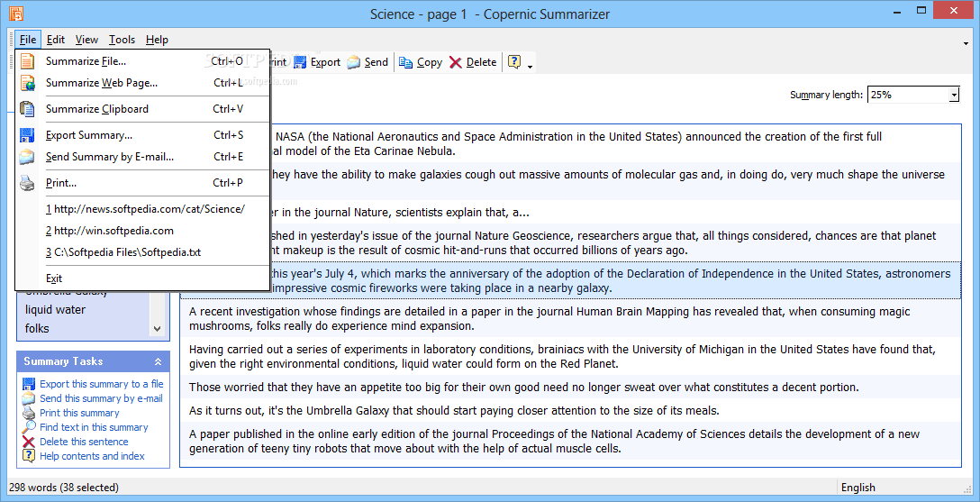Open the Help menu
Image resolution: width=980 pixels, height=502 pixels.
coord(157,40)
